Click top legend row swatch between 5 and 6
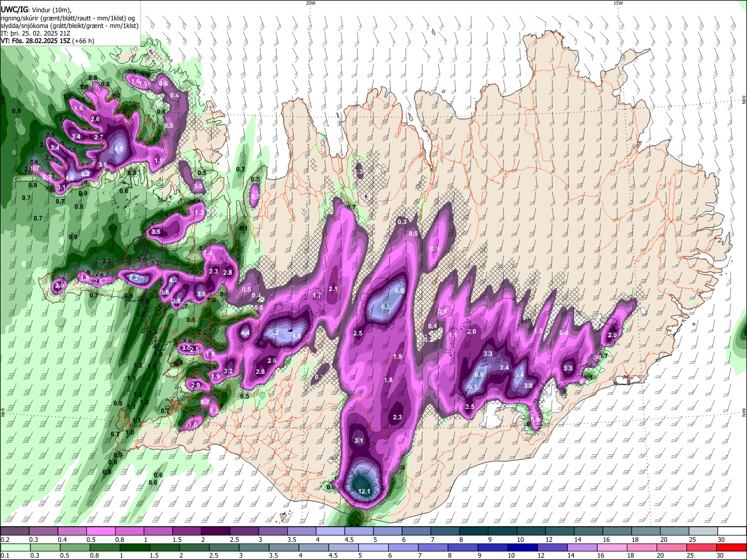The height and width of the screenshot is (560, 747). click(387, 531)
